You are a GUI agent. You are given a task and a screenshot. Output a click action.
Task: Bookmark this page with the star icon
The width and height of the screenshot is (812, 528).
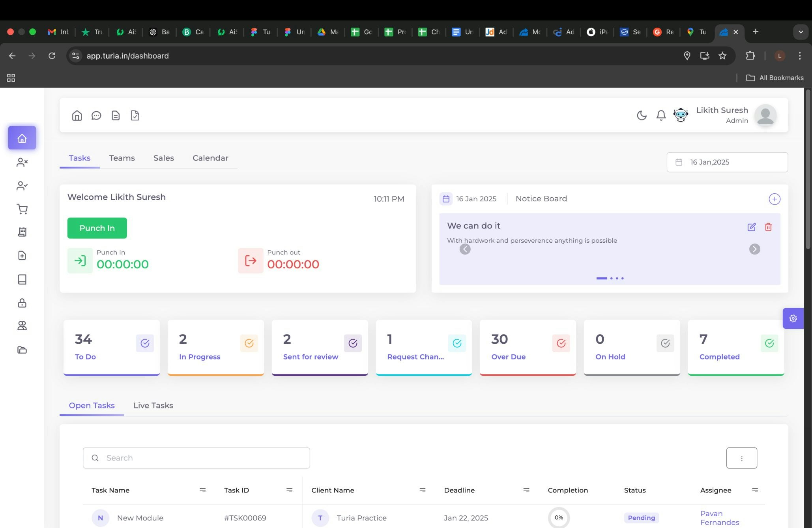pos(722,56)
